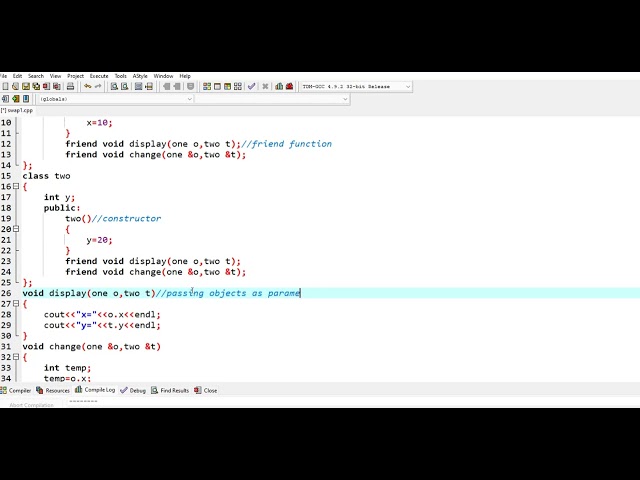Image resolution: width=640 pixels, height=480 pixels.
Task: Click the Compile icon in toolbar
Action: pyautogui.click(x=207, y=87)
